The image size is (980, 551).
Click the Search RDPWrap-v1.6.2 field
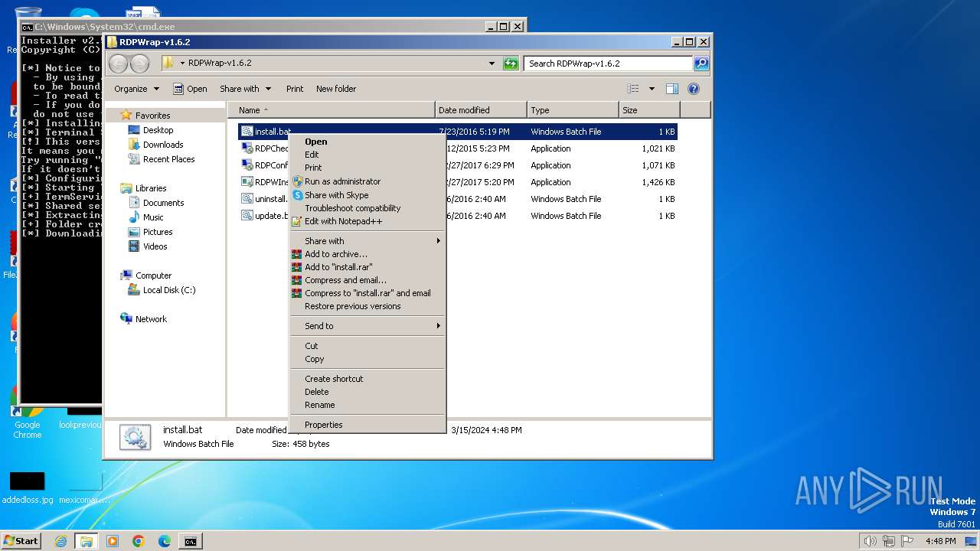click(x=609, y=64)
